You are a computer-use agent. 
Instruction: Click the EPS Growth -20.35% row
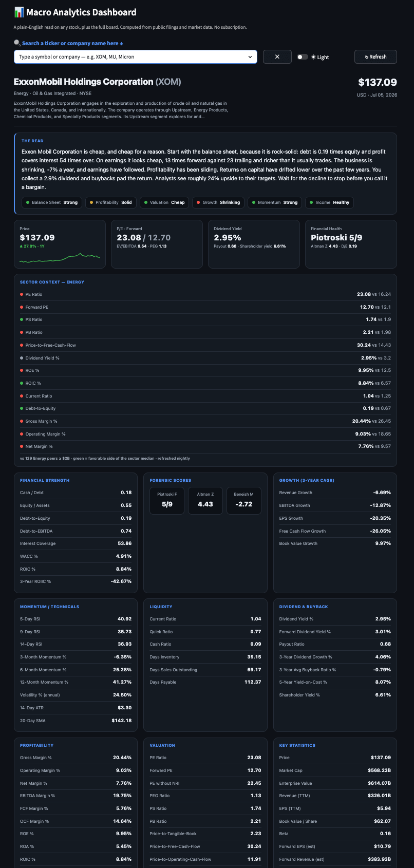335,518
